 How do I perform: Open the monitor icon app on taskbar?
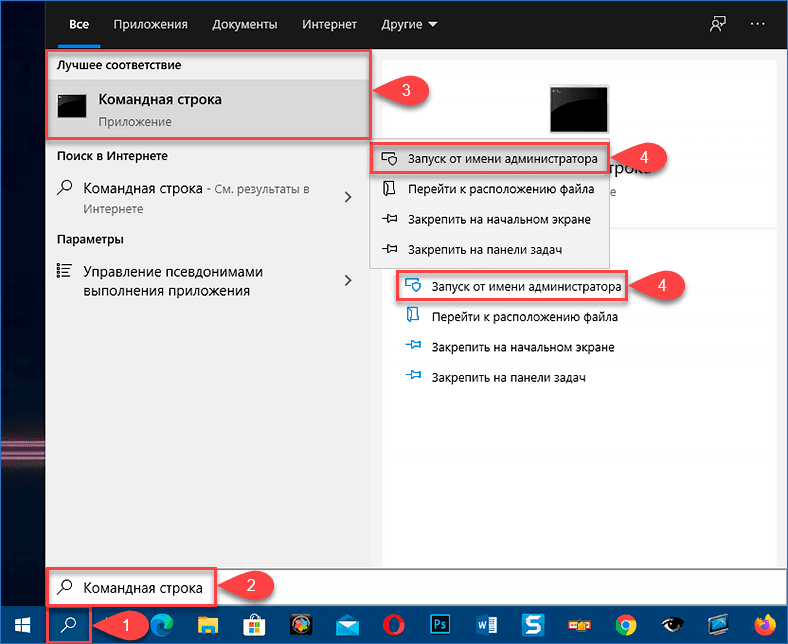pos(718,625)
